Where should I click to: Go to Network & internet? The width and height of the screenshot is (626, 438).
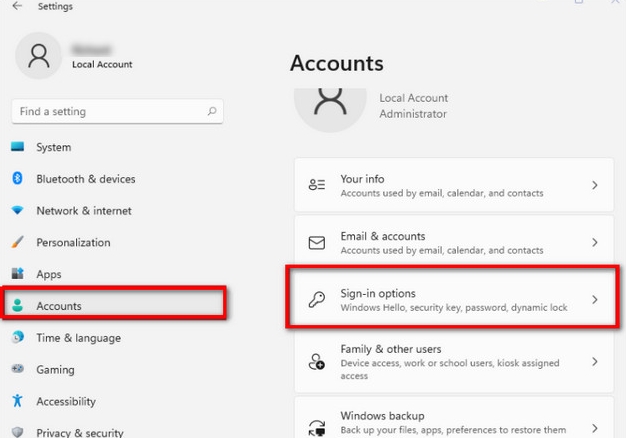[x=117, y=210]
